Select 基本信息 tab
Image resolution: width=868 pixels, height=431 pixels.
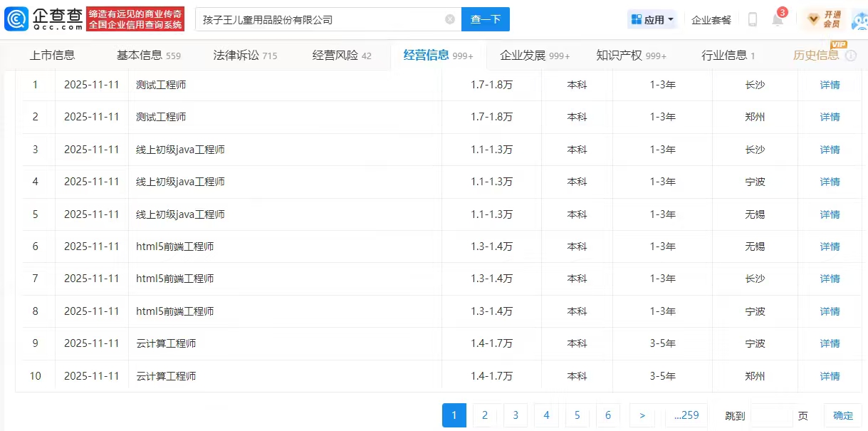click(x=148, y=56)
